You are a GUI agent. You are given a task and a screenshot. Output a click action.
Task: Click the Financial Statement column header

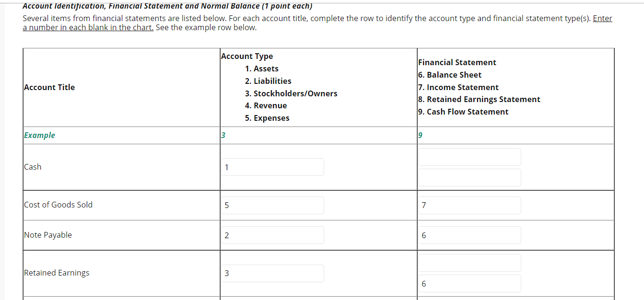[x=457, y=62]
